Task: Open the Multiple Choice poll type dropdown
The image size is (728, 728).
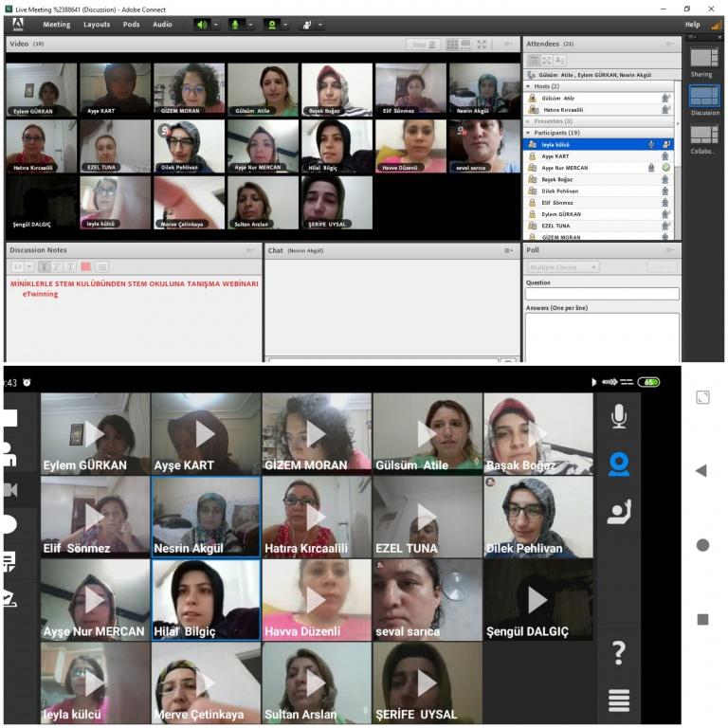Action: pos(563,267)
